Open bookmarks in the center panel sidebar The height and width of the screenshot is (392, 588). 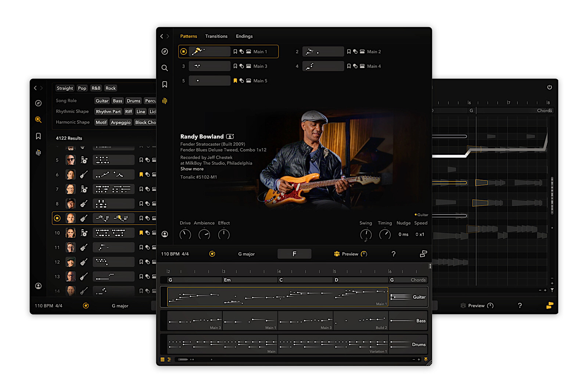coord(165,85)
